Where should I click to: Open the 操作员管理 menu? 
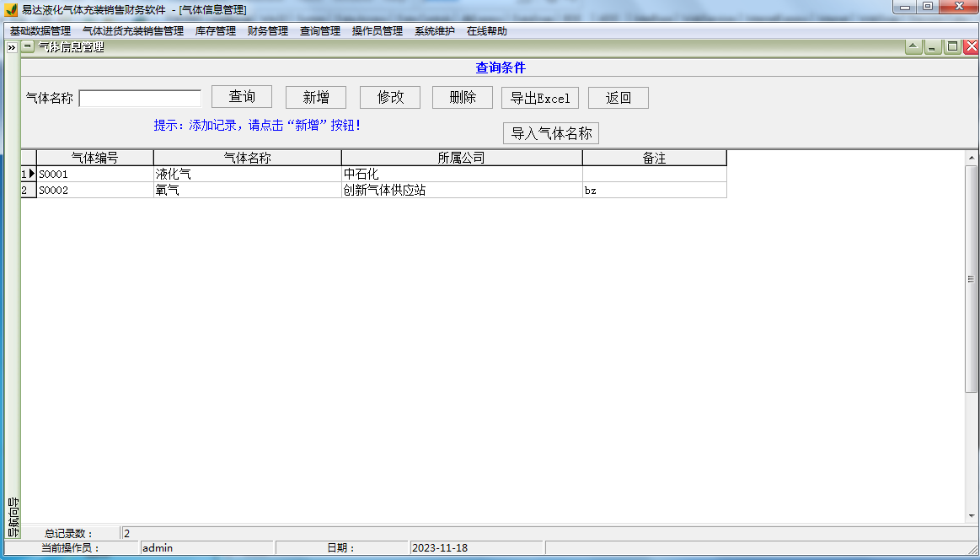coord(378,30)
